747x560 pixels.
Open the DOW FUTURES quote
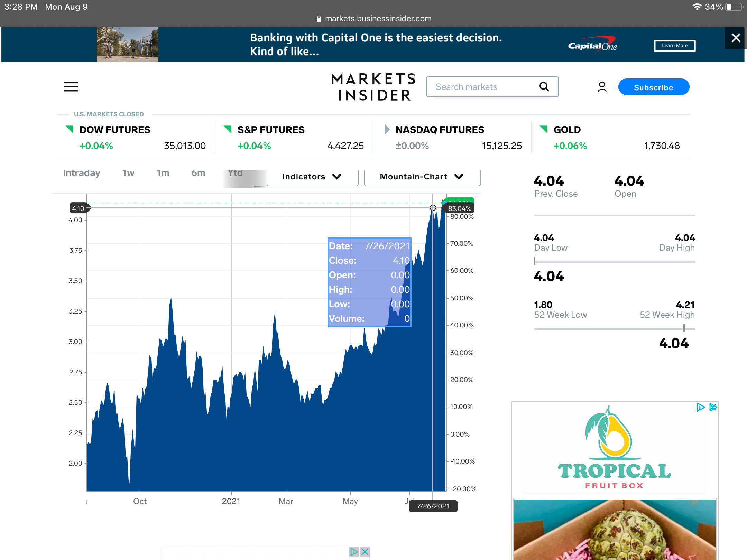click(x=115, y=130)
